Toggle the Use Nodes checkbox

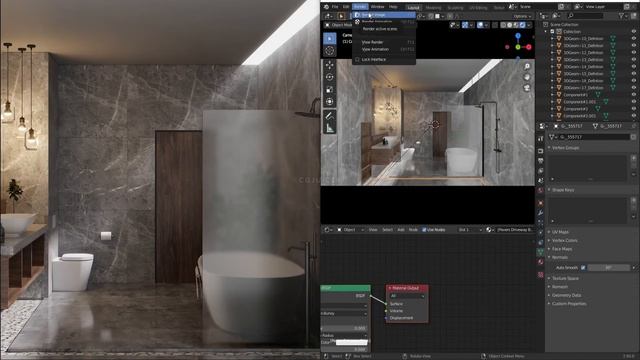click(424, 230)
